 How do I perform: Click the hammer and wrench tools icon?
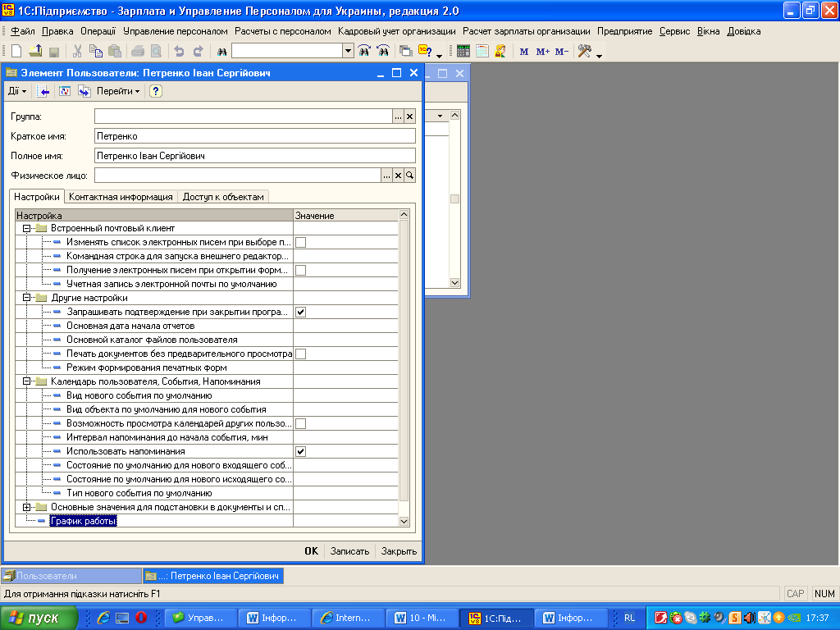click(x=584, y=51)
